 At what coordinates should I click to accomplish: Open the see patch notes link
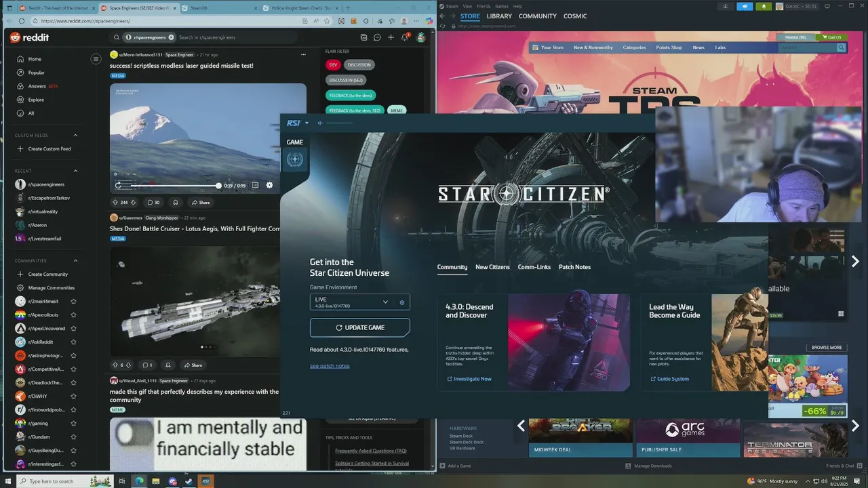coord(330,366)
